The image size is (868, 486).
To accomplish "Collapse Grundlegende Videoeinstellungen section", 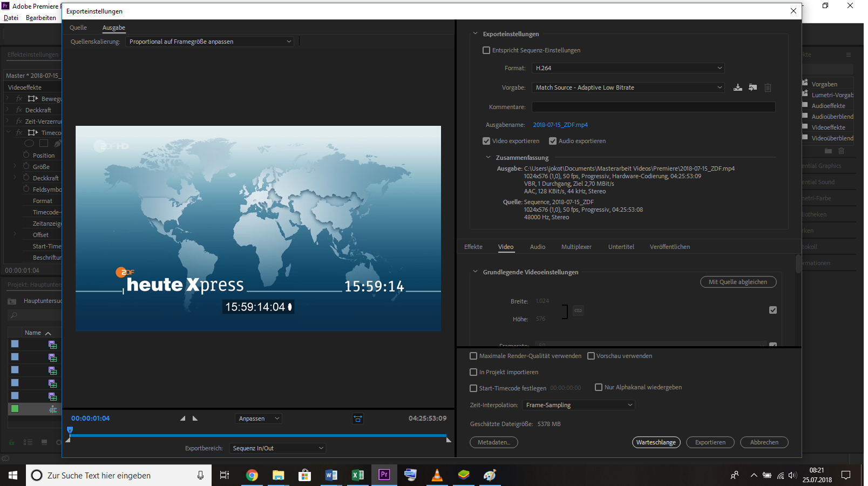I will point(475,272).
